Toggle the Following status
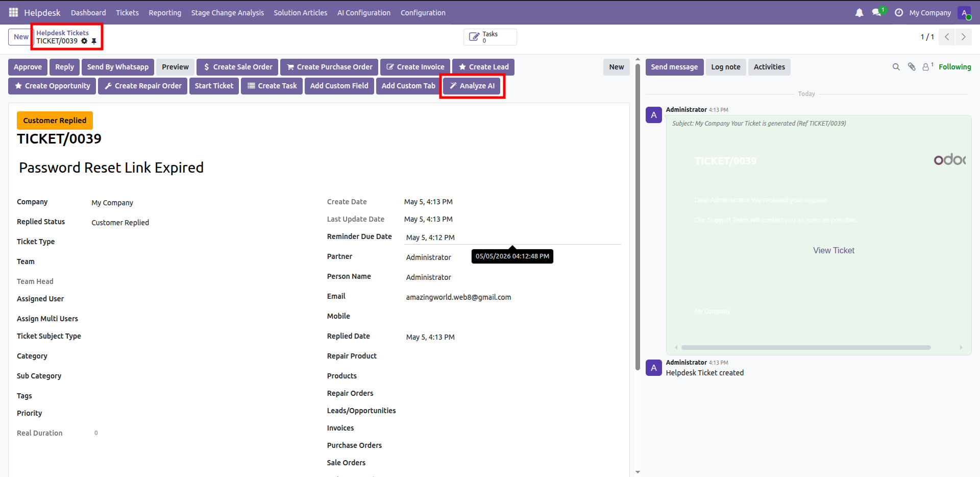Image resolution: width=980 pixels, height=477 pixels. (x=954, y=67)
